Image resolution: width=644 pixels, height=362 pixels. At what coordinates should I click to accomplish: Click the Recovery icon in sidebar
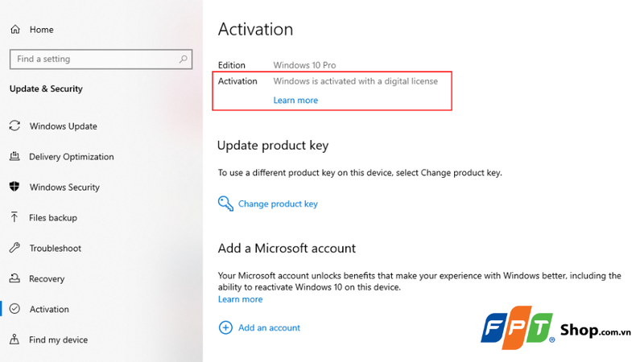click(x=14, y=279)
